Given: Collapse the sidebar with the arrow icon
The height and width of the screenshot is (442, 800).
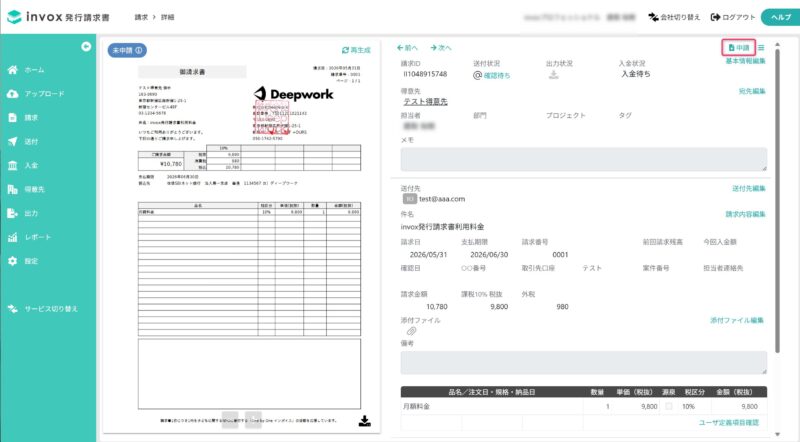Looking at the screenshot, I should click(x=86, y=46).
